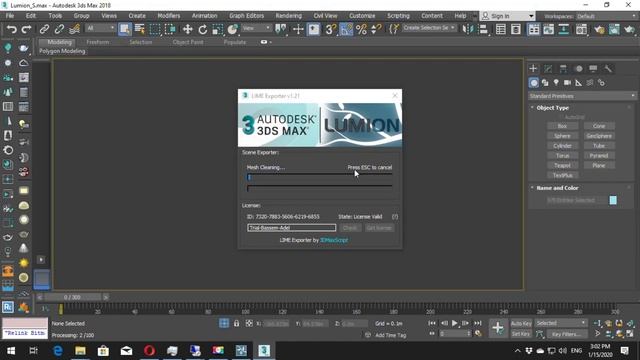Screen dimensions: 640x360
Task: Click the license name input field
Action: click(291, 228)
